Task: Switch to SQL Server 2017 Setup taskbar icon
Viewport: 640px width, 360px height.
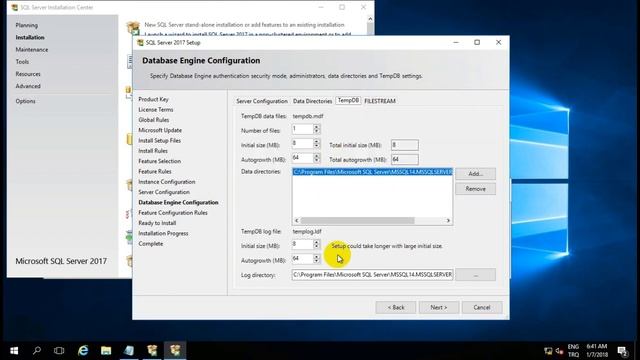Action: click(x=175, y=350)
